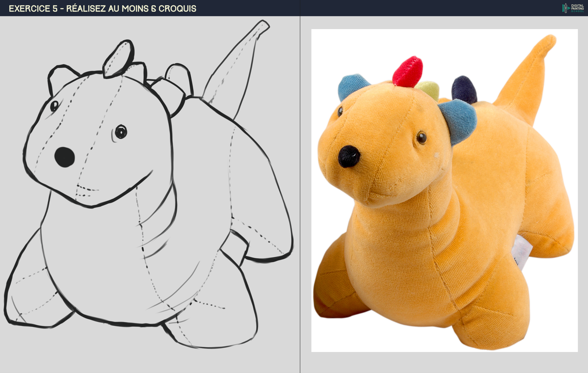Click the plush's brown glass eye
588x373 pixels.
tap(421, 138)
